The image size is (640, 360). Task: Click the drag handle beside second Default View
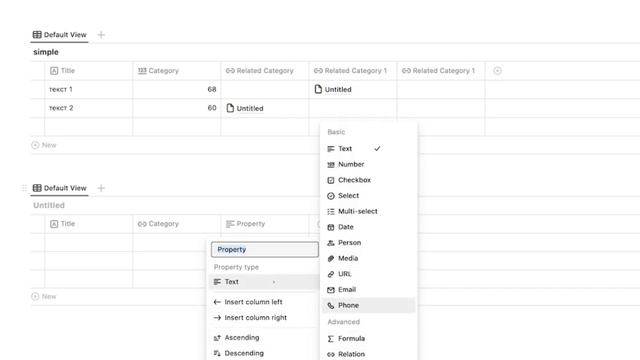(24, 188)
